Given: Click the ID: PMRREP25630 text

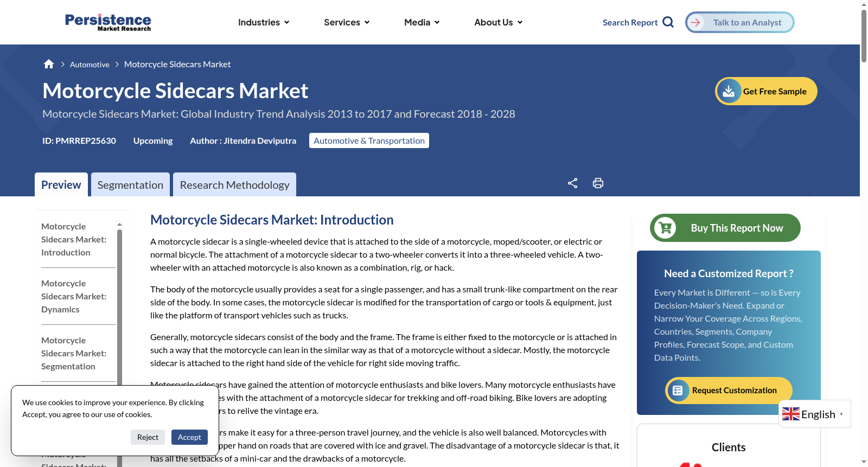Looking at the screenshot, I should click(79, 140).
